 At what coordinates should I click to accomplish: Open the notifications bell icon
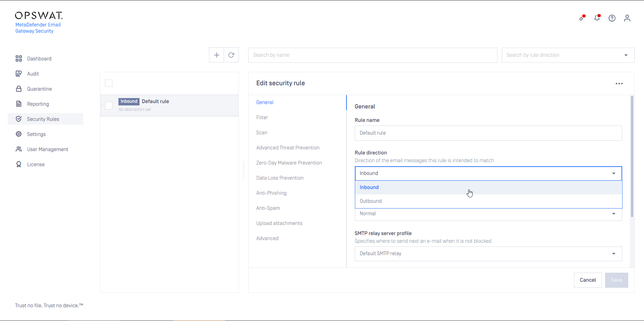597,18
